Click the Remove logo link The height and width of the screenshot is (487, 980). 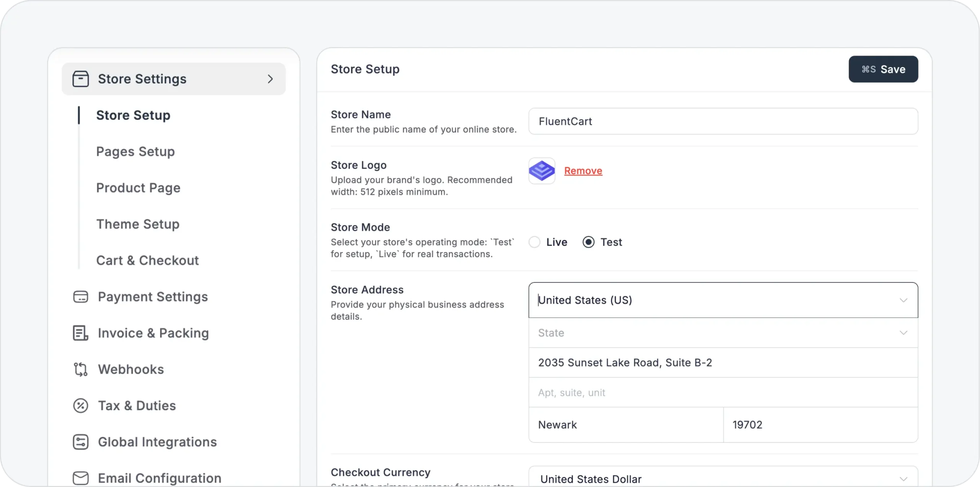(583, 171)
